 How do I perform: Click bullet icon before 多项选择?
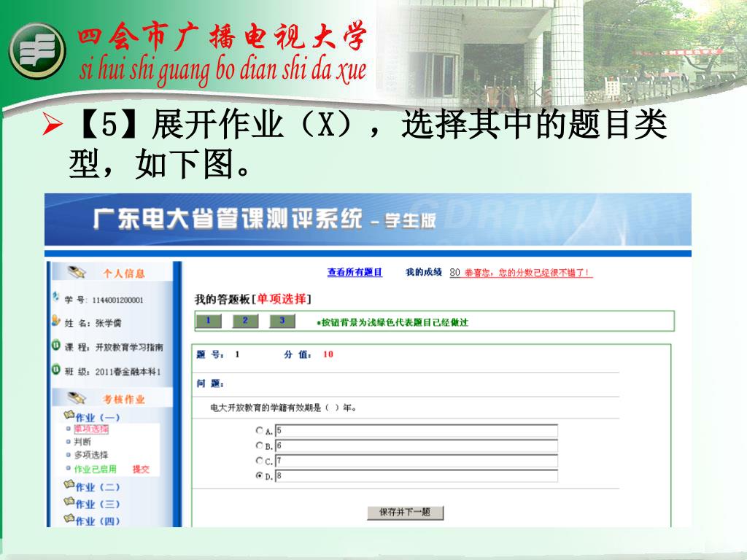tap(68, 455)
